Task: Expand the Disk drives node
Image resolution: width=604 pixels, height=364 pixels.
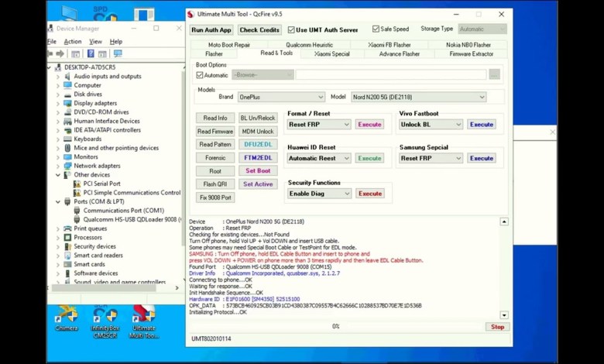Action: pyautogui.click(x=58, y=94)
